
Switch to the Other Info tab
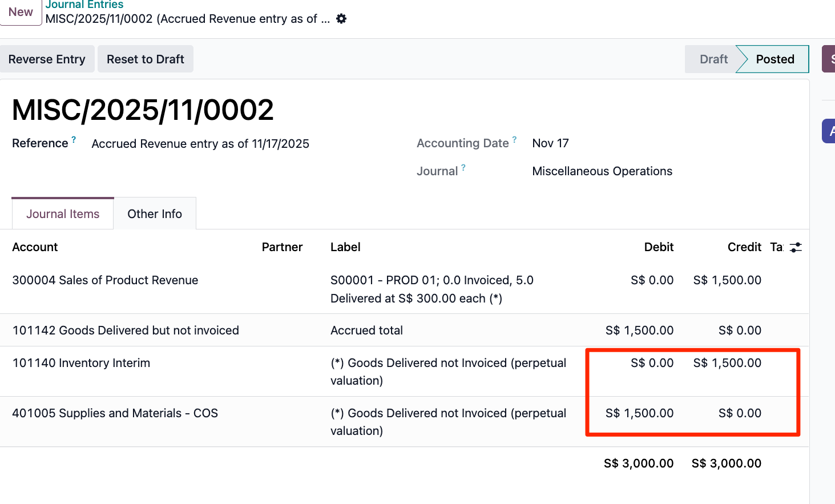click(x=155, y=214)
